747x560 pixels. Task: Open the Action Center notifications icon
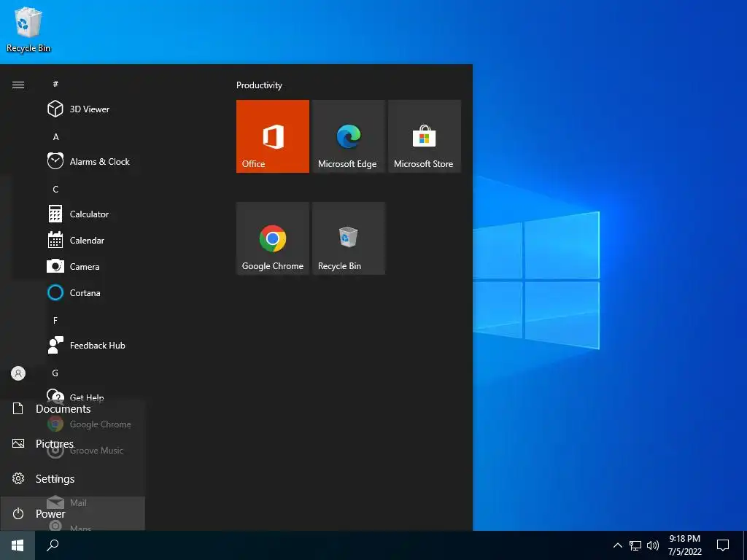point(723,545)
